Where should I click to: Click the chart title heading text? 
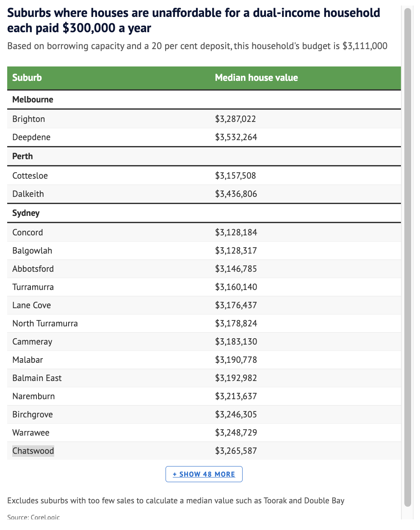pos(193,20)
